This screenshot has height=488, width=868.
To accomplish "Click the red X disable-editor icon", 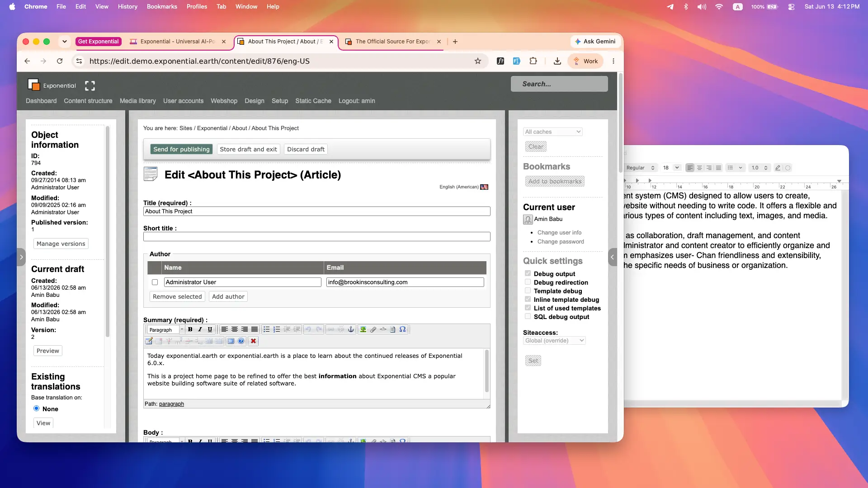I will (253, 341).
